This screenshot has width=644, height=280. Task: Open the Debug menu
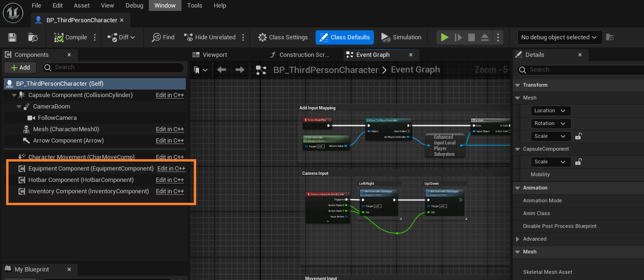pyautogui.click(x=135, y=6)
